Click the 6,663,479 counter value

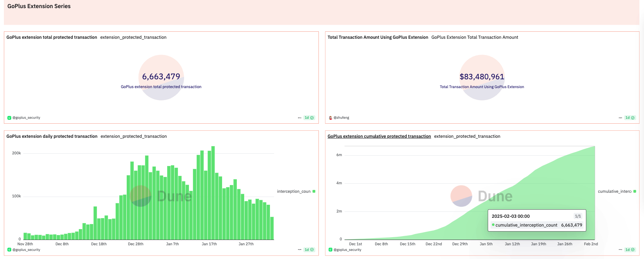click(x=161, y=76)
